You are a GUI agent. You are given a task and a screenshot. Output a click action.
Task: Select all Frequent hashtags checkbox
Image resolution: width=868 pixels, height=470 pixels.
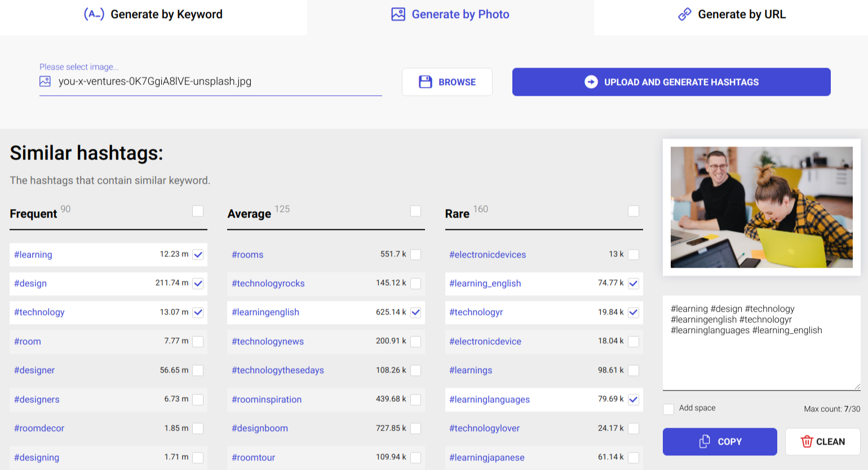click(198, 211)
